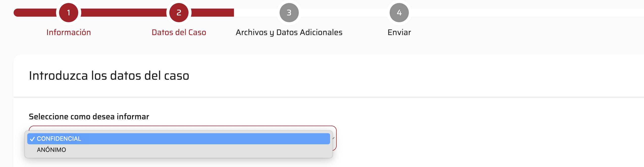
Task: Click the checkmark beside CONFIDENCIAL
Action: [32, 139]
